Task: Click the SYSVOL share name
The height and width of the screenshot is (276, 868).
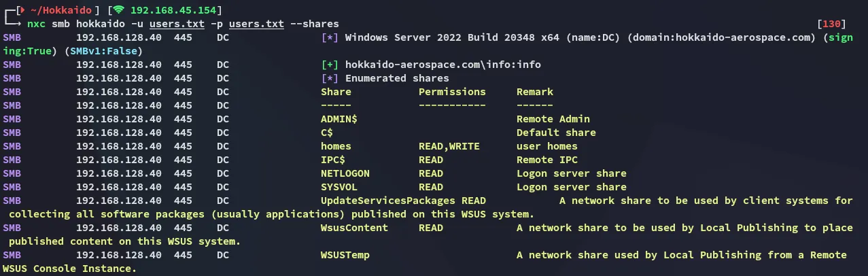Action: pos(339,187)
